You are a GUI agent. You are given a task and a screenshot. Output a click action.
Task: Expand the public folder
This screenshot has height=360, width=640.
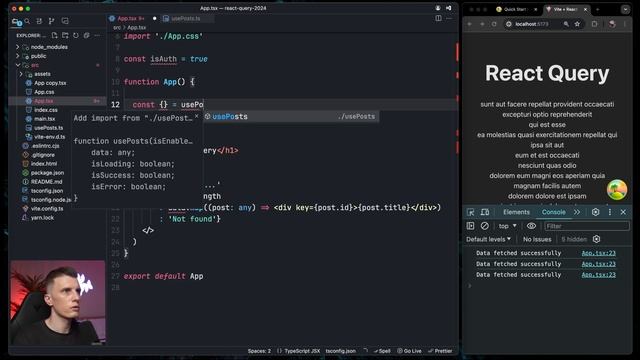[x=18, y=56]
